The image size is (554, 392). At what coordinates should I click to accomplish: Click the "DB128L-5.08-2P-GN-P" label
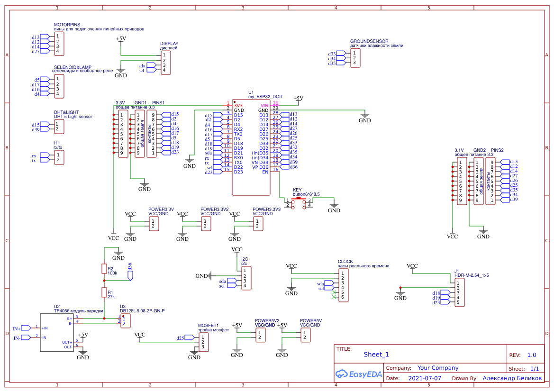point(142,310)
